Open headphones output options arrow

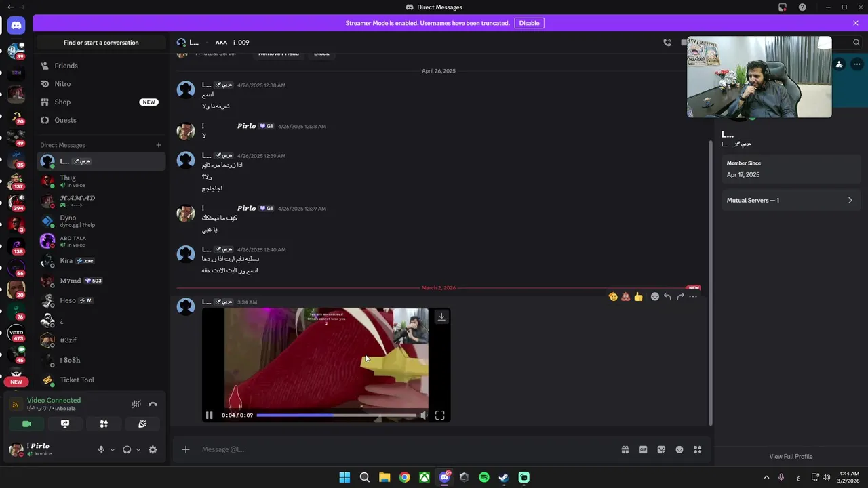[x=138, y=449]
